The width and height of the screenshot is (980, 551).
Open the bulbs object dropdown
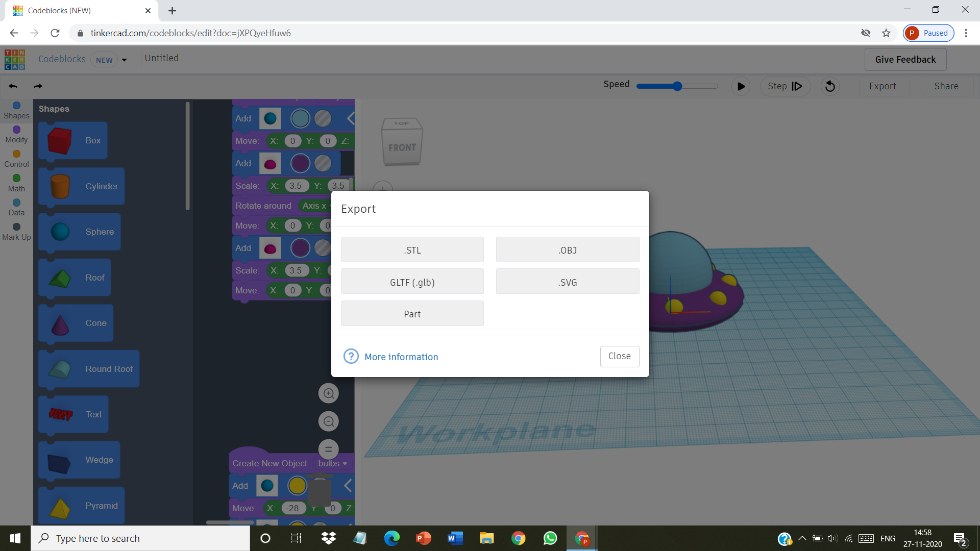coord(332,463)
